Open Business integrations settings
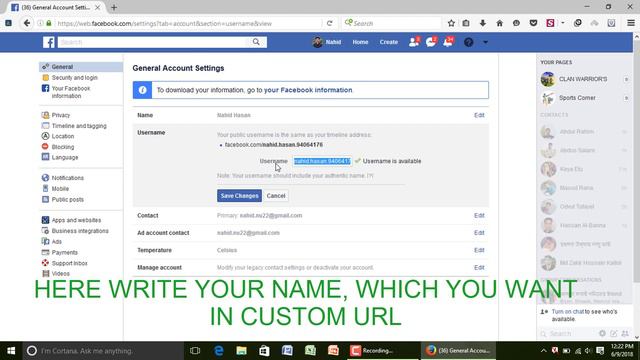Screen dimensions: 640x360 coord(80,231)
